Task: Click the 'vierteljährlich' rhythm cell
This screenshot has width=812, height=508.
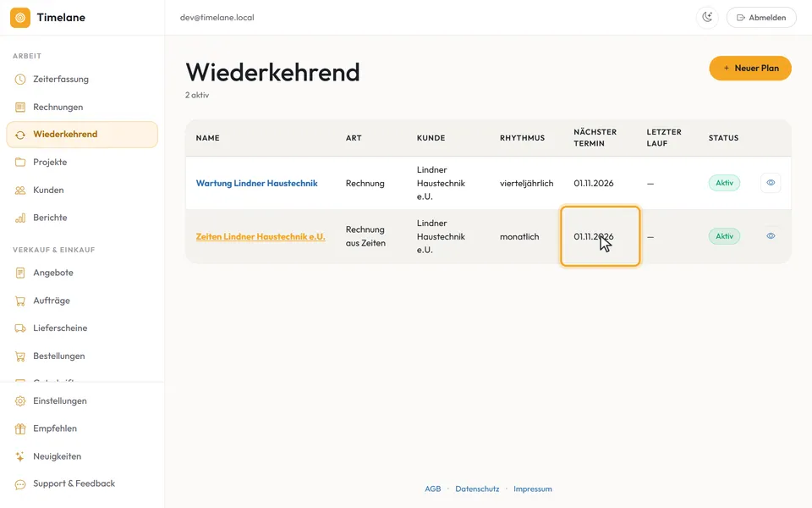Action: click(x=527, y=184)
